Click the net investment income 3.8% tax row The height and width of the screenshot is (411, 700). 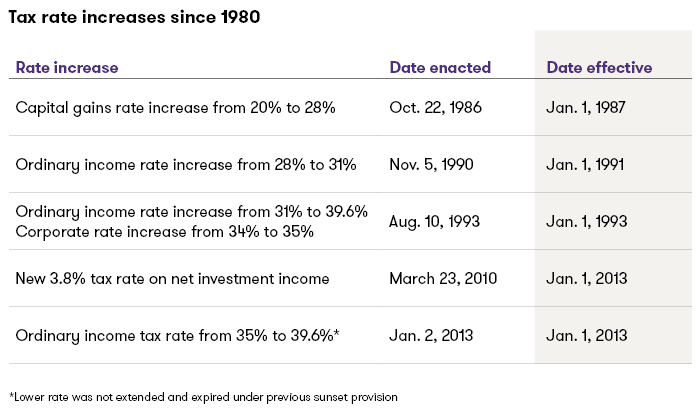coord(173,277)
